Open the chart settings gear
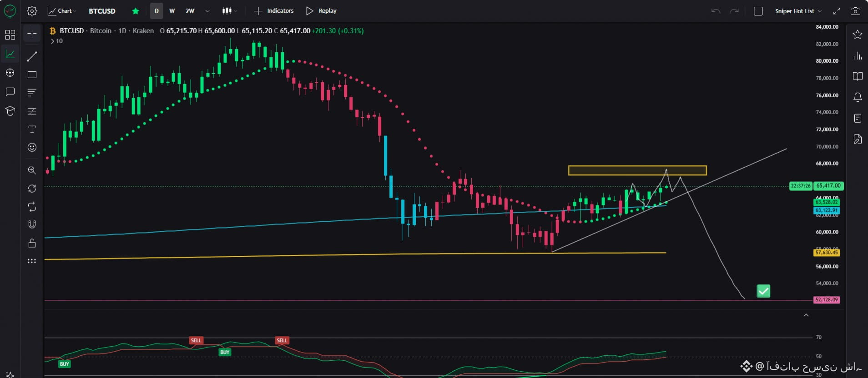 coord(32,11)
